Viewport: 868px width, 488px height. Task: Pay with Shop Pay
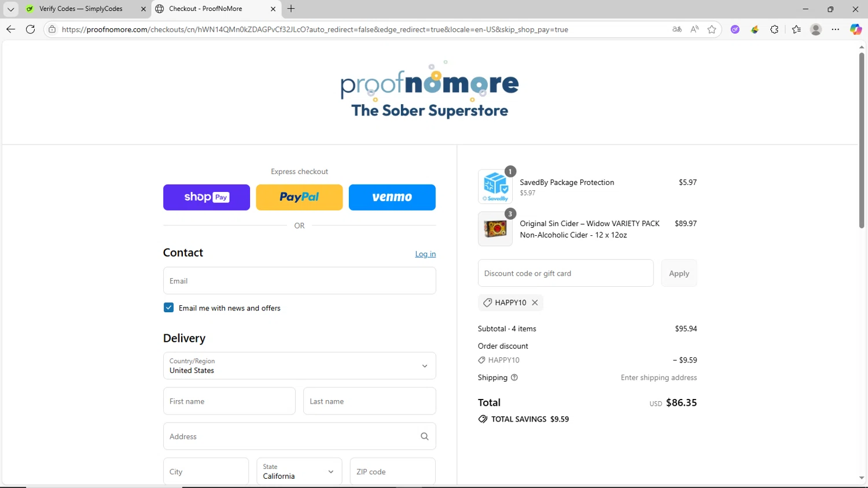(207, 197)
